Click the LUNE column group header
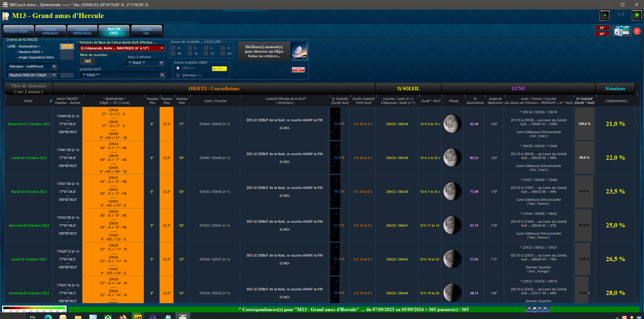Image resolution: width=644 pixels, height=319 pixels. 518,89
